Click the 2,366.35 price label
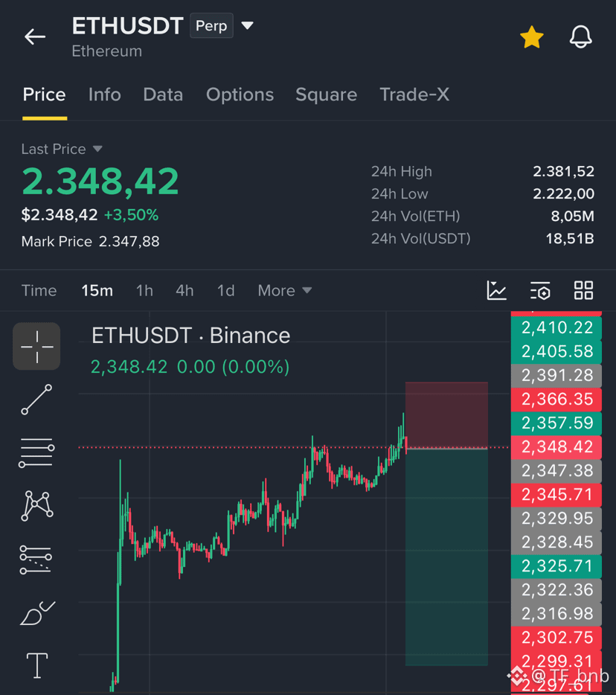Image resolution: width=616 pixels, height=695 pixels. [556, 400]
